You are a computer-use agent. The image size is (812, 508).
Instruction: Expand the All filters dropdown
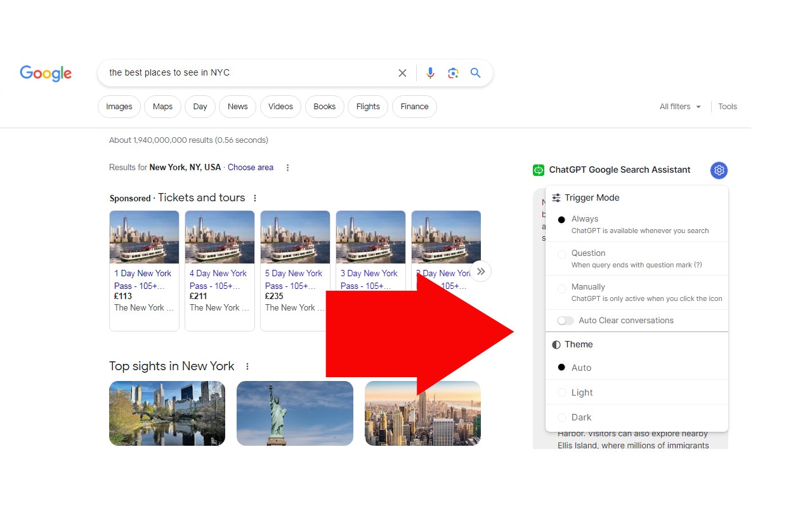(680, 107)
